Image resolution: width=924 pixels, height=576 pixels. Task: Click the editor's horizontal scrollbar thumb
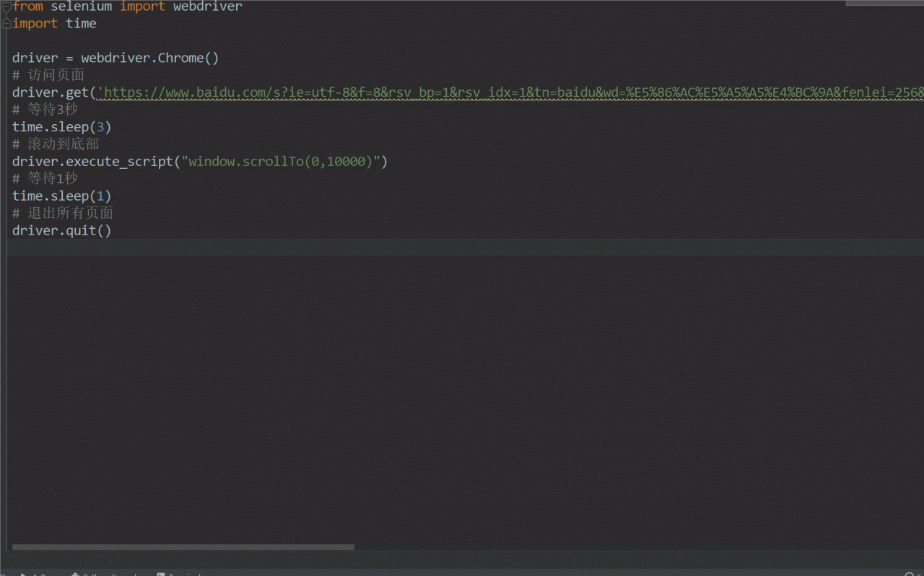183,547
